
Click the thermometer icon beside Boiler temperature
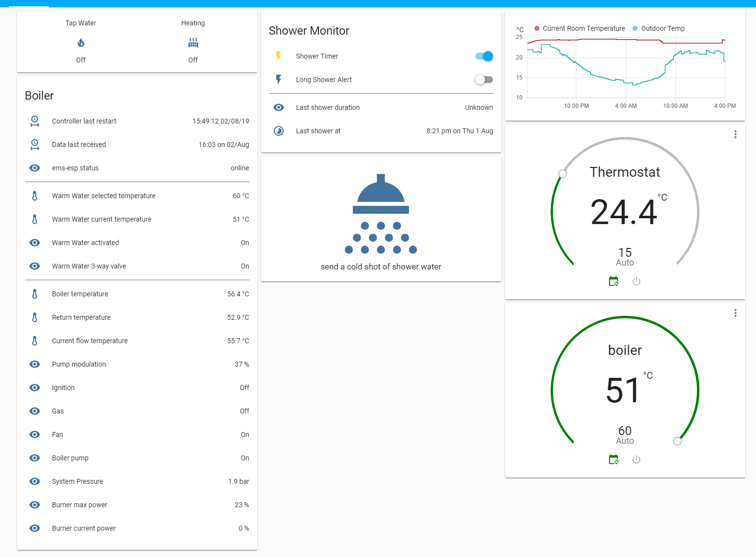[35, 294]
